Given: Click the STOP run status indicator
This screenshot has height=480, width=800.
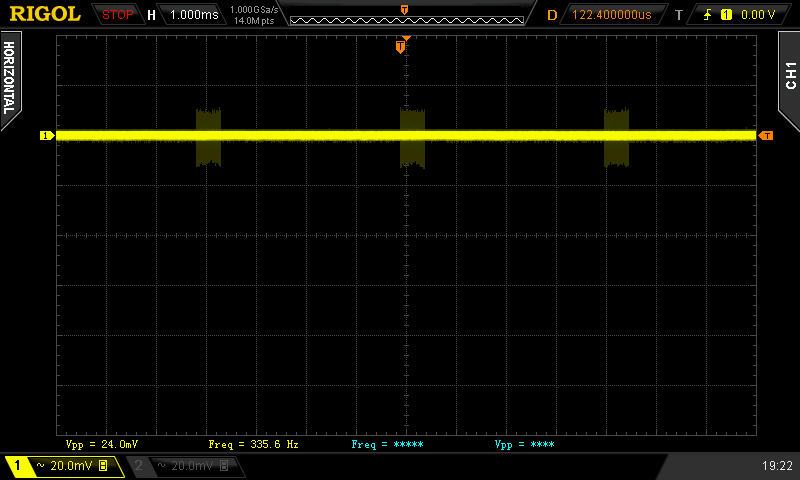Looking at the screenshot, I should [x=117, y=15].
